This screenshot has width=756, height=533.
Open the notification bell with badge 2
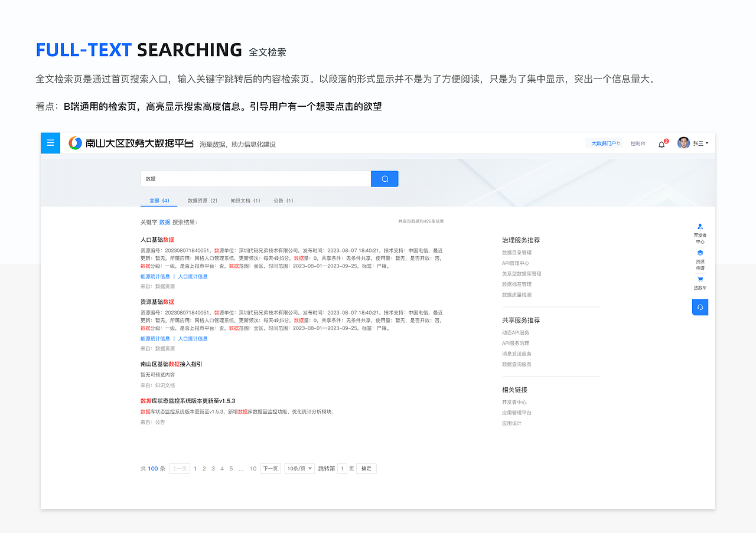(662, 143)
